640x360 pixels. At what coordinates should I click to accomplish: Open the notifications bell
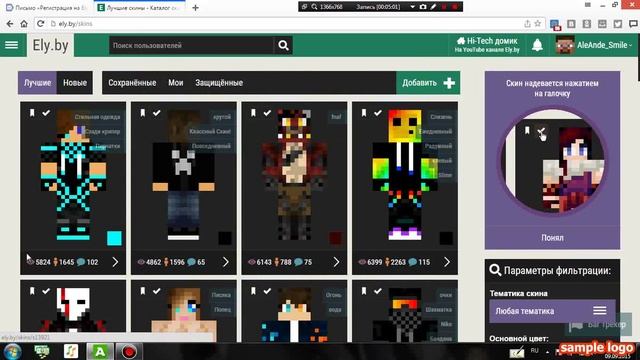[537, 45]
